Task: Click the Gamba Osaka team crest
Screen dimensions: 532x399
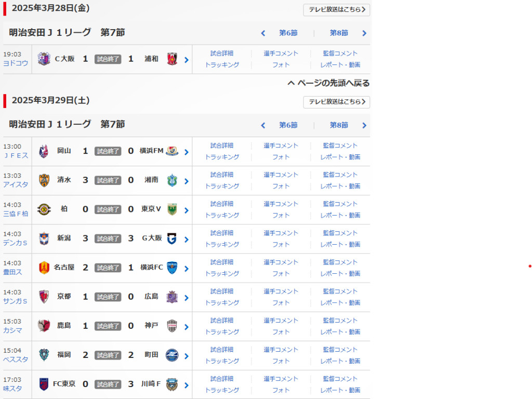Action: (172, 238)
